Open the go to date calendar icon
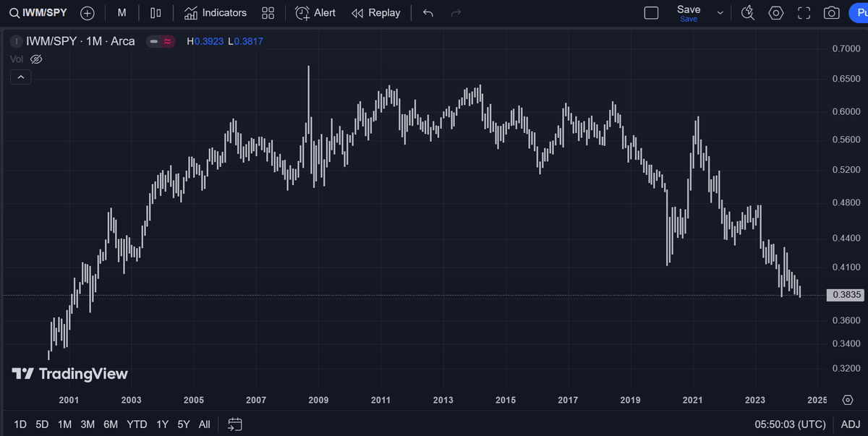This screenshot has width=868, height=436. coord(234,424)
